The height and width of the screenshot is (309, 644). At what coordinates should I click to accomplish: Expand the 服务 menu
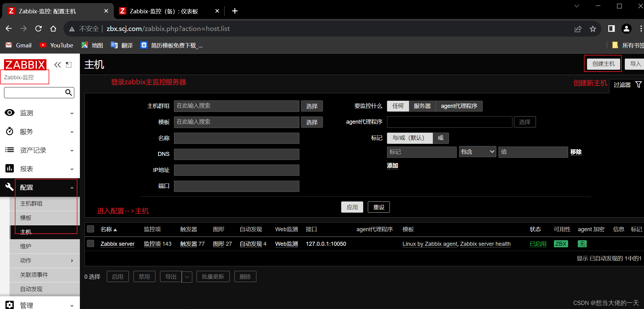[40, 131]
